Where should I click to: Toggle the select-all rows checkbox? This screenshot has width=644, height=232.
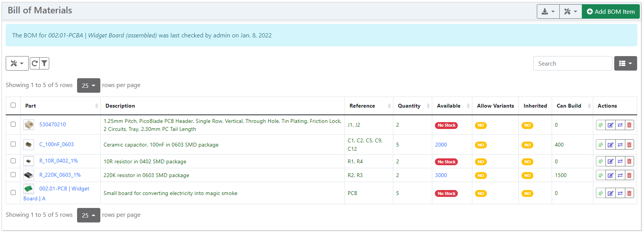(13, 105)
